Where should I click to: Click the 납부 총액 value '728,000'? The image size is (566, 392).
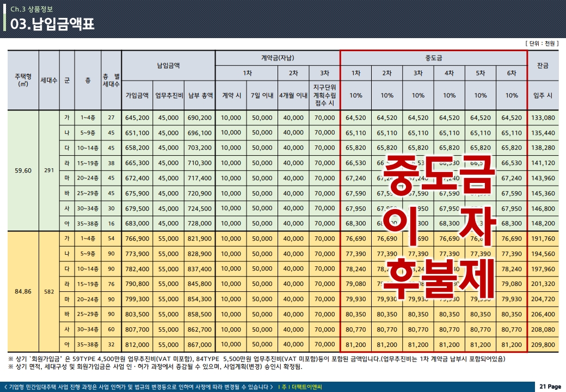tap(200, 223)
